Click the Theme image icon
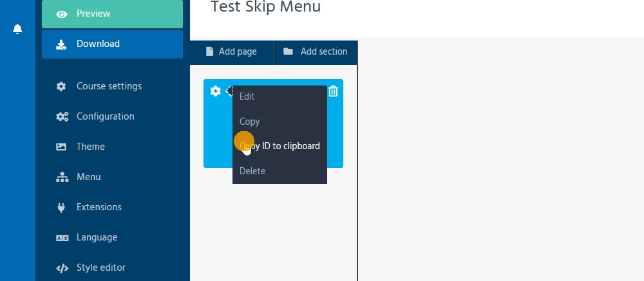The height and width of the screenshot is (281, 644). [x=61, y=147]
